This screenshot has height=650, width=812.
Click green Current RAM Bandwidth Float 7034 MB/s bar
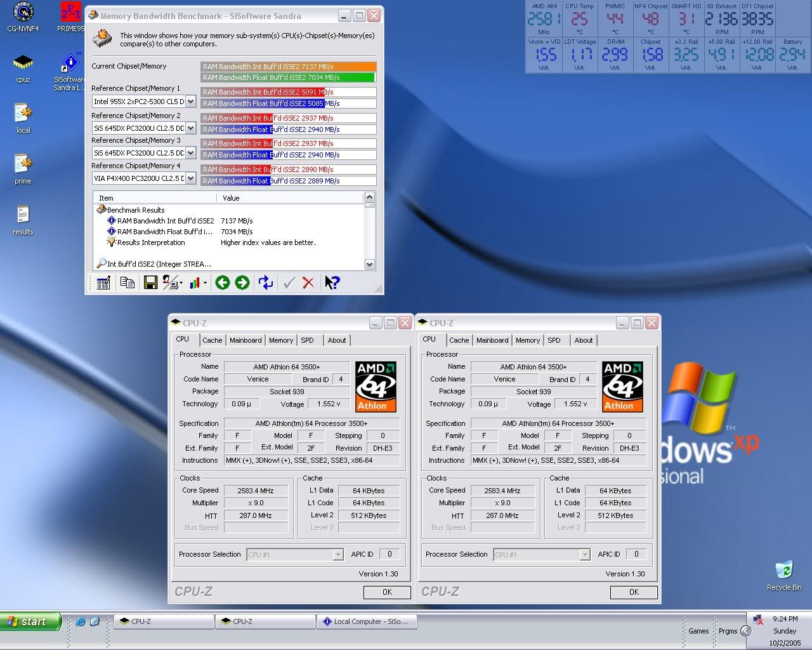(x=287, y=77)
